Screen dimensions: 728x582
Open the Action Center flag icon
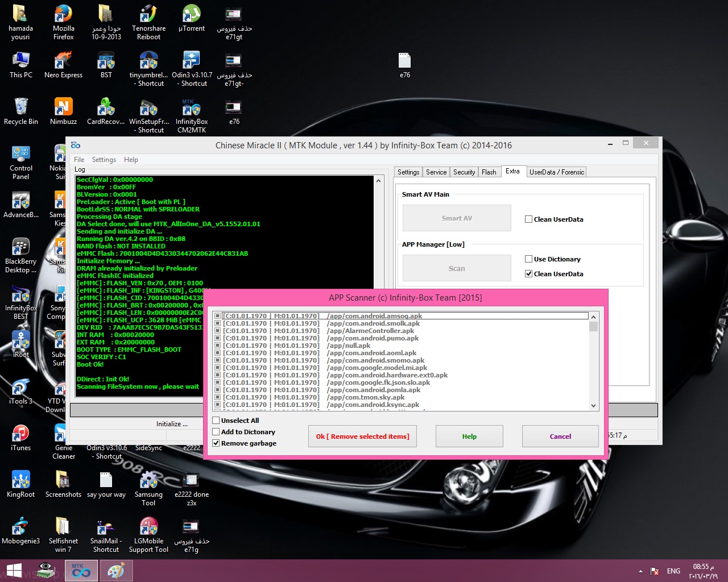pyautogui.click(x=655, y=571)
